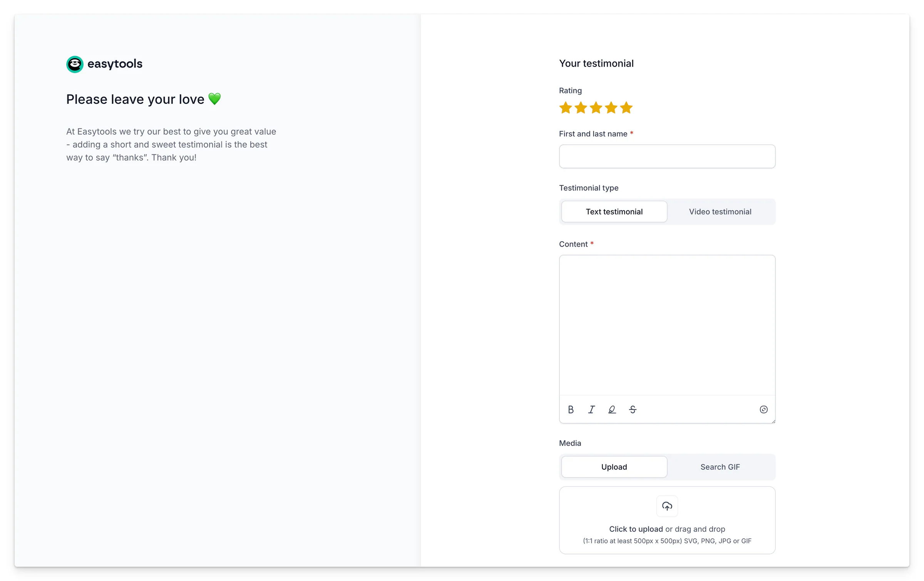This screenshot has width=924, height=581.
Task: Click the 'At Easytools we try' paragraph
Action: [171, 144]
